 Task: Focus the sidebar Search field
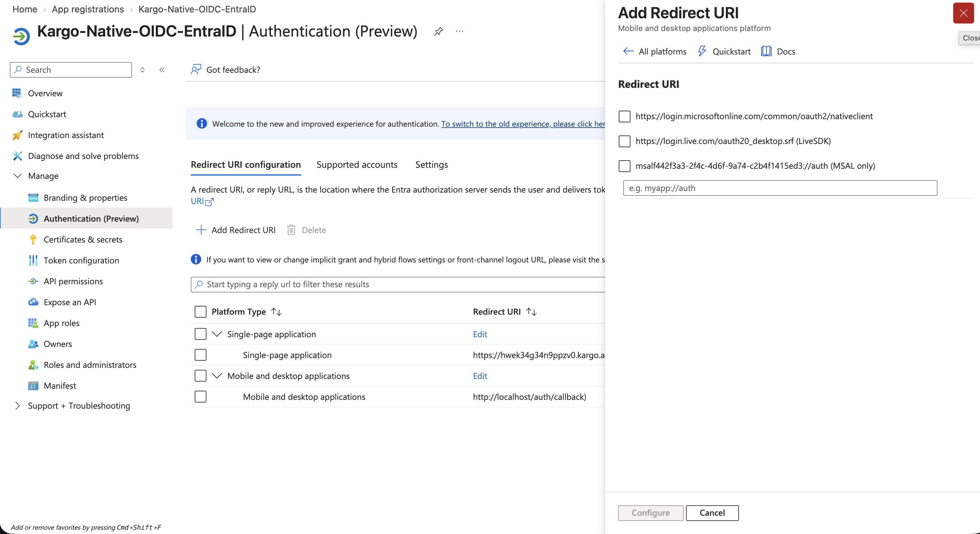tap(71, 70)
